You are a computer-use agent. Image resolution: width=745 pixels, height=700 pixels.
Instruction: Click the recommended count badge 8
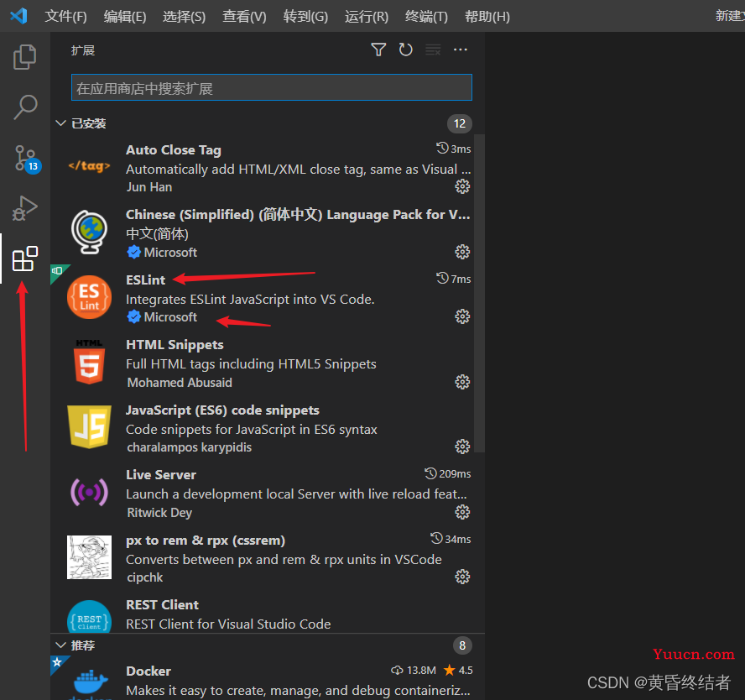(462, 645)
